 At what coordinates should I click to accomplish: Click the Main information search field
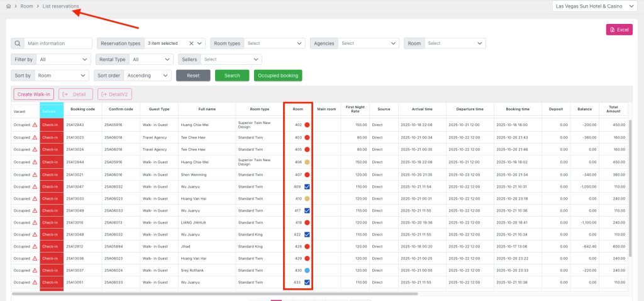[x=58, y=43]
